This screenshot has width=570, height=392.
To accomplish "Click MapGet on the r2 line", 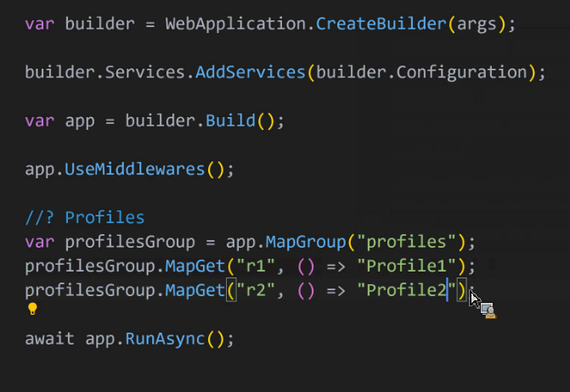I will (x=195, y=290).
